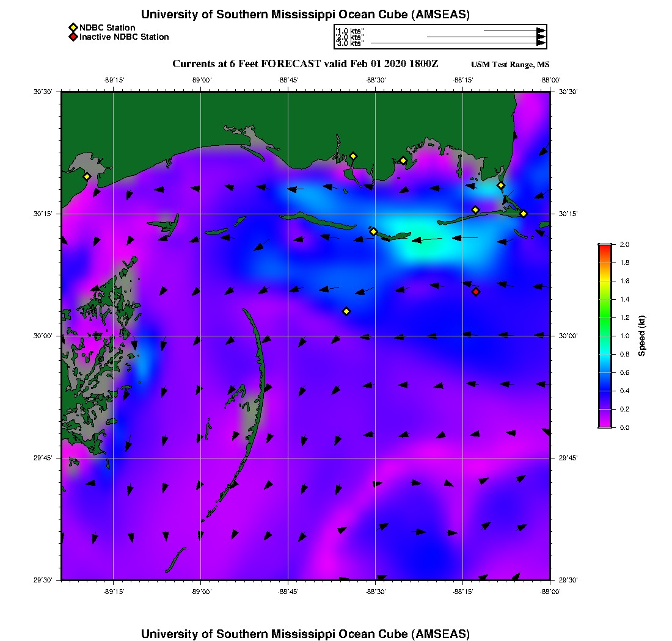Click the 'Inactive NDBC Station' legend label
This screenshot has height=641, width=672.
(124, 37)
